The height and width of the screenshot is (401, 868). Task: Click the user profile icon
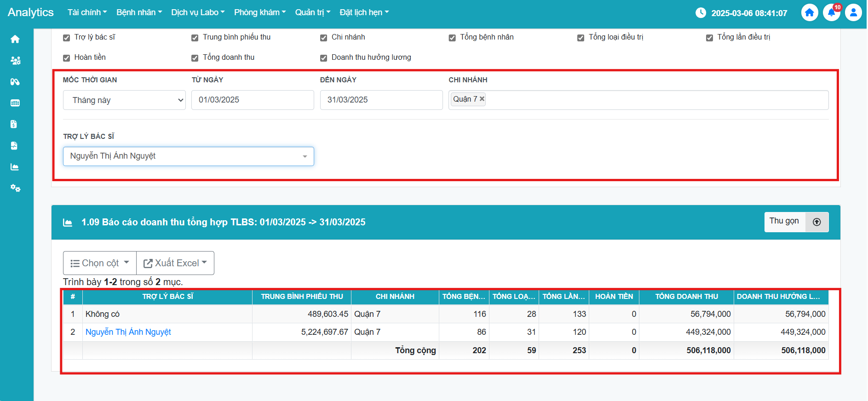coord(853,12)
